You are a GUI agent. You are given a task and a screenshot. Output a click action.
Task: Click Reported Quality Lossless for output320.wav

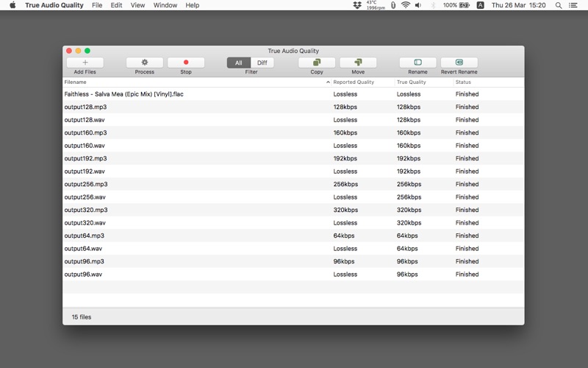point(345,223)
